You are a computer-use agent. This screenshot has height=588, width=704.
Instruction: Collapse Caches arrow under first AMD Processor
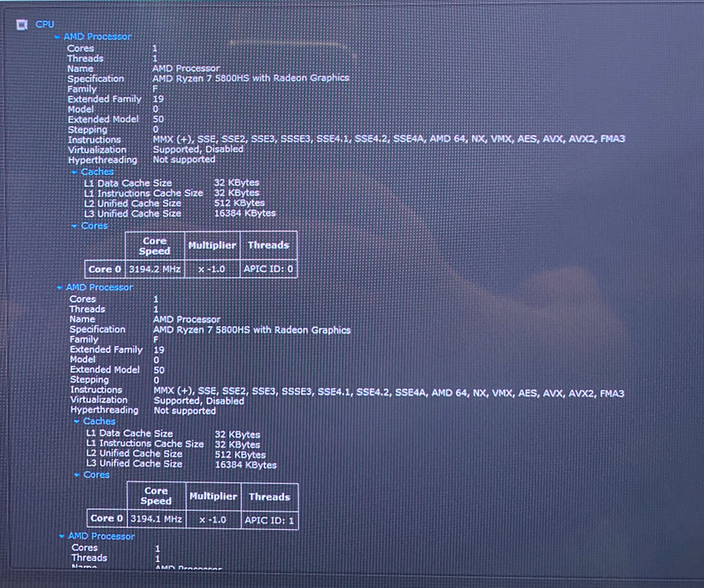click(x=75, y=172)
